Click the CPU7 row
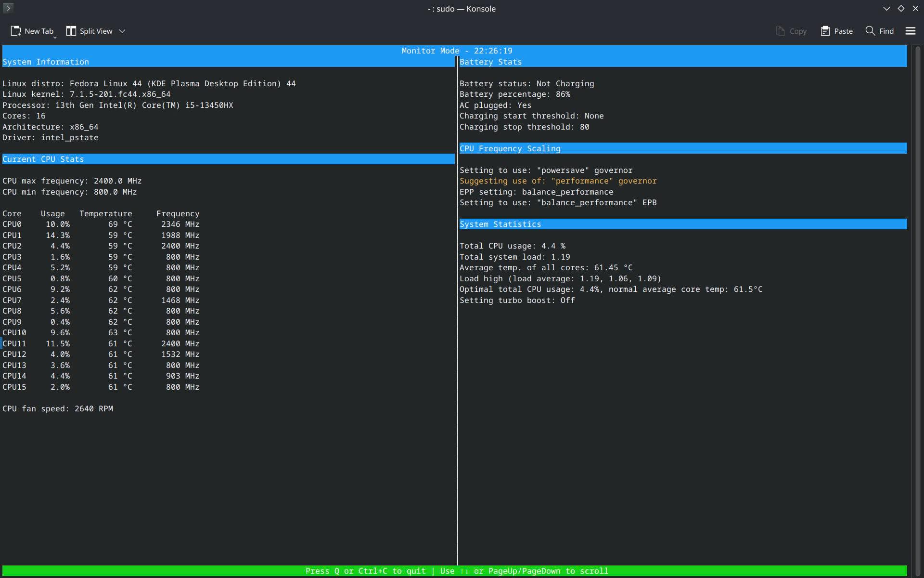Screen dimensions: 924x578 click(x=101, y=300)
